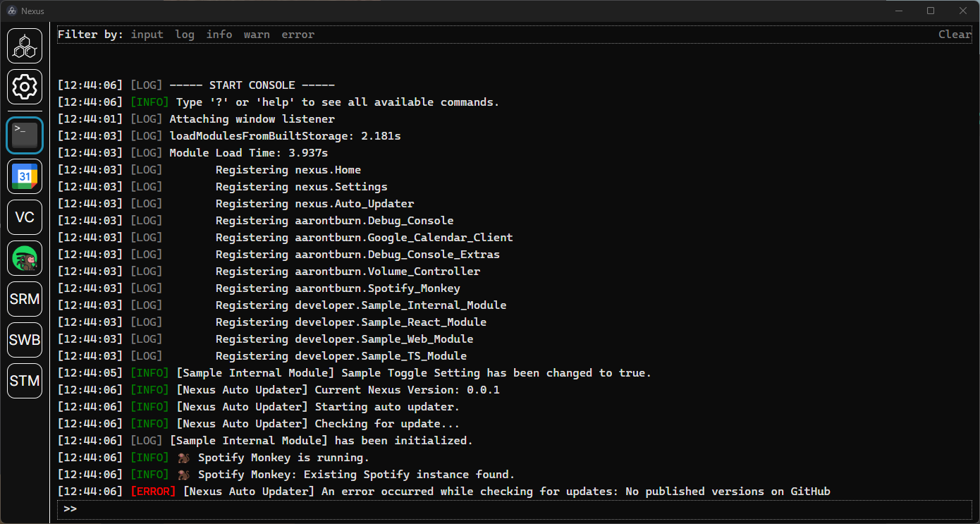Open the Nexus Home module icon

[25, 46]
